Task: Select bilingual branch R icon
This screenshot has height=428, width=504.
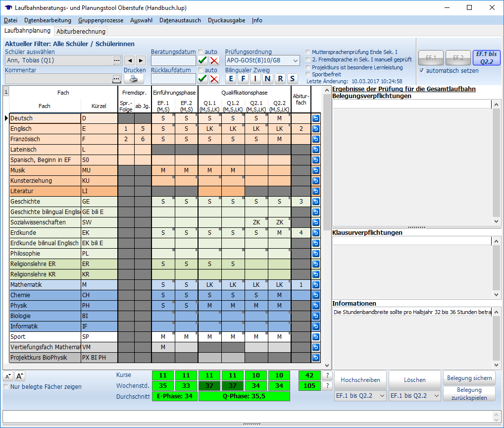Action: (x=280, y=78)
